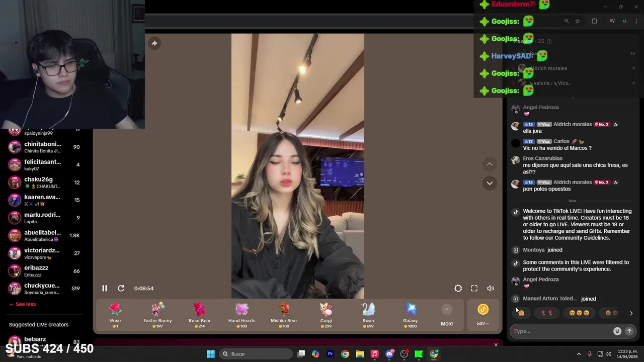Reload the live stream with refresh icon

coord(121,289)
